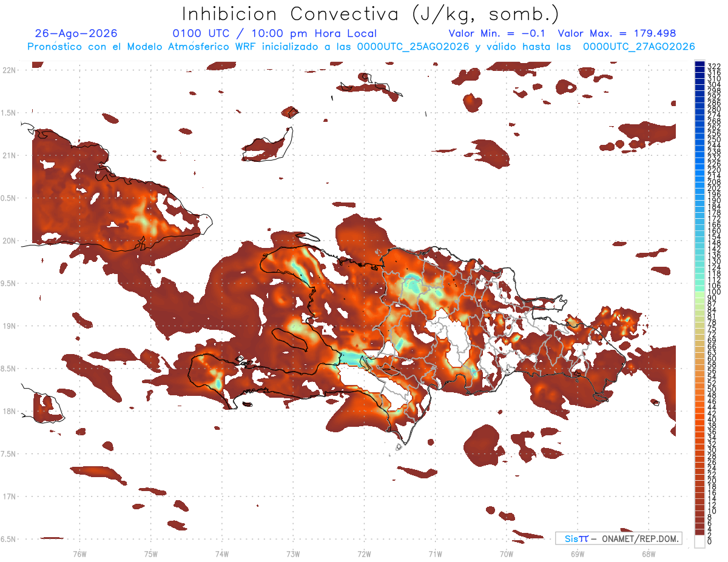Click the dark maroon swatch beside the 2 label
This screenshot has width=728, height=562.
pos(700,532)
